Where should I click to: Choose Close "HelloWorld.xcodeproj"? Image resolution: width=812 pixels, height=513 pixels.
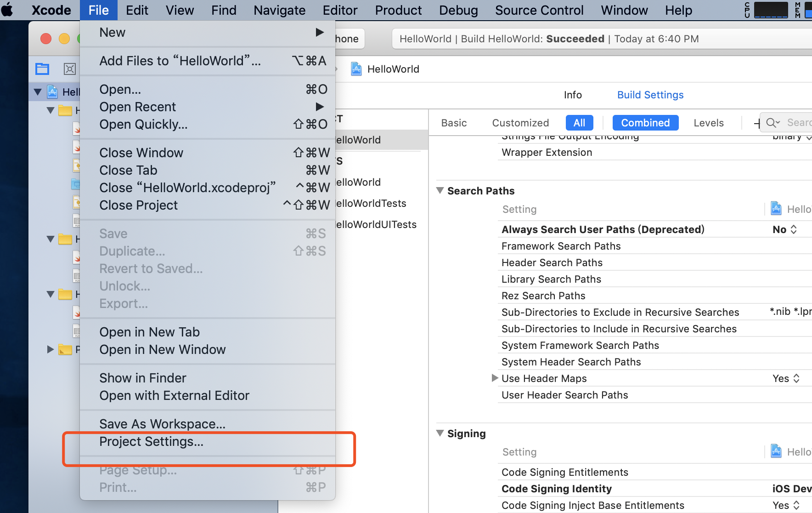[208, 188]
